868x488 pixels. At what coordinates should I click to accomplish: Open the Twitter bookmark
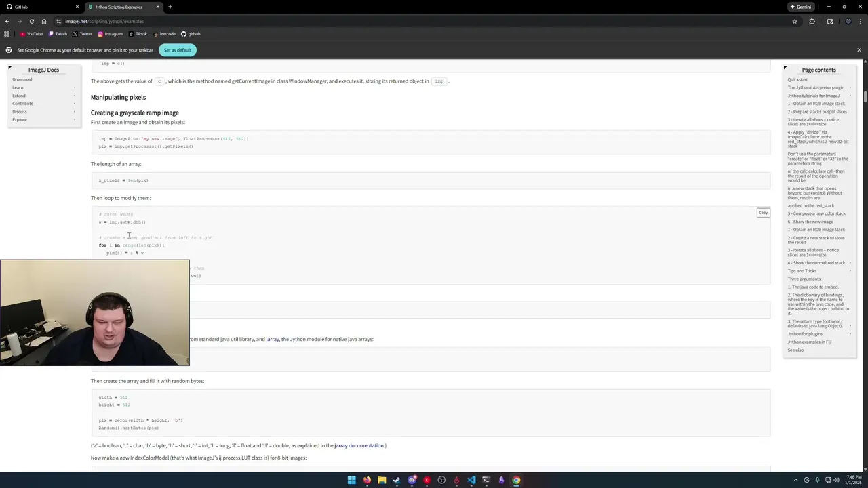tap(83, 34)
